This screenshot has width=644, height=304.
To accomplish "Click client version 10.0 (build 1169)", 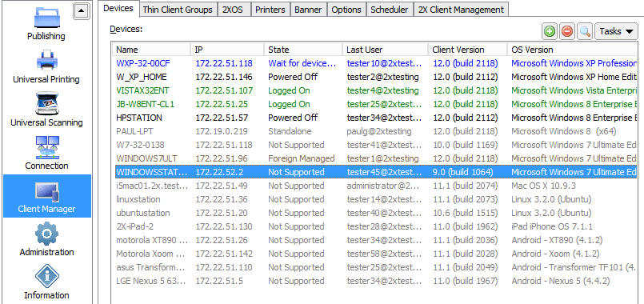I will pos(465,145).
